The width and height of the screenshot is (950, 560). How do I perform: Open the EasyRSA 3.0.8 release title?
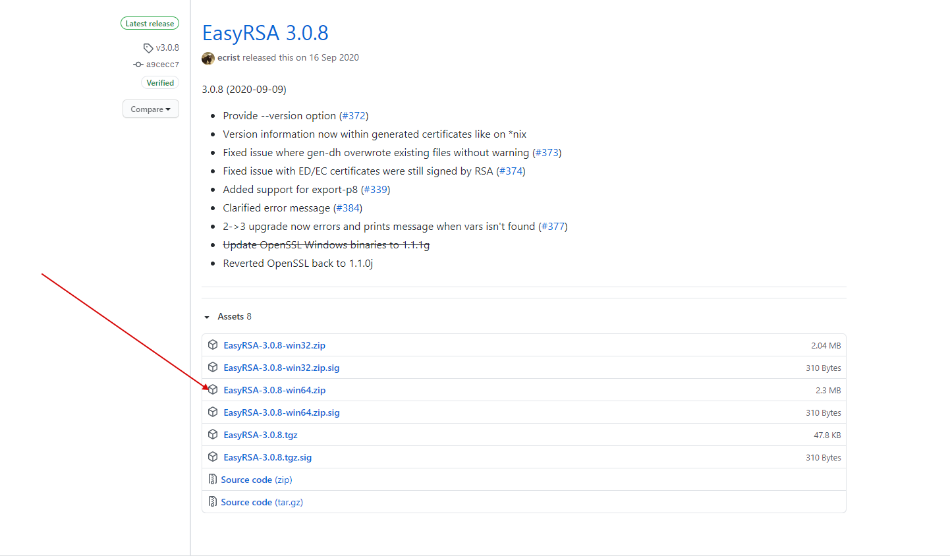click(265, 33)
